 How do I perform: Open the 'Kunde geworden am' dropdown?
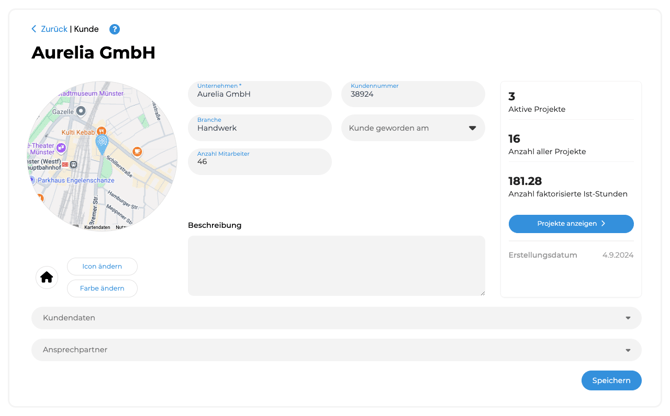[413, 128]
